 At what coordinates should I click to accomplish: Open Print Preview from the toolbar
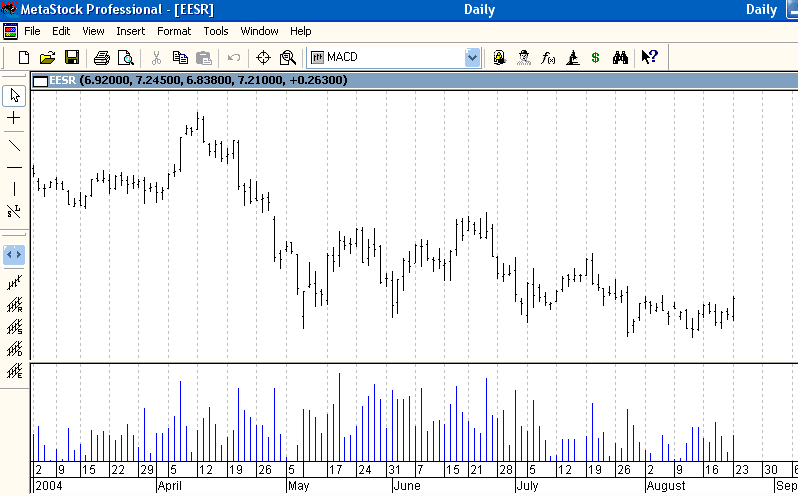[126, 57]
